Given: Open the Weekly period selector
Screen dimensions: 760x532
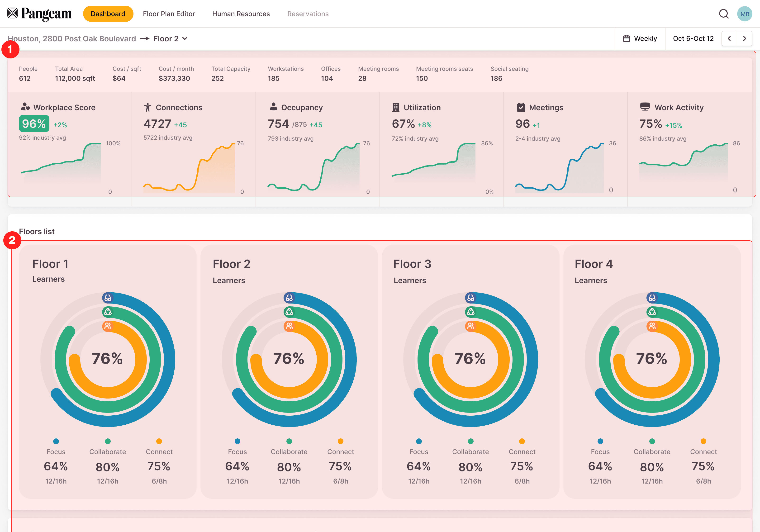Looking at the screenshot, I should tap(640, 39).
